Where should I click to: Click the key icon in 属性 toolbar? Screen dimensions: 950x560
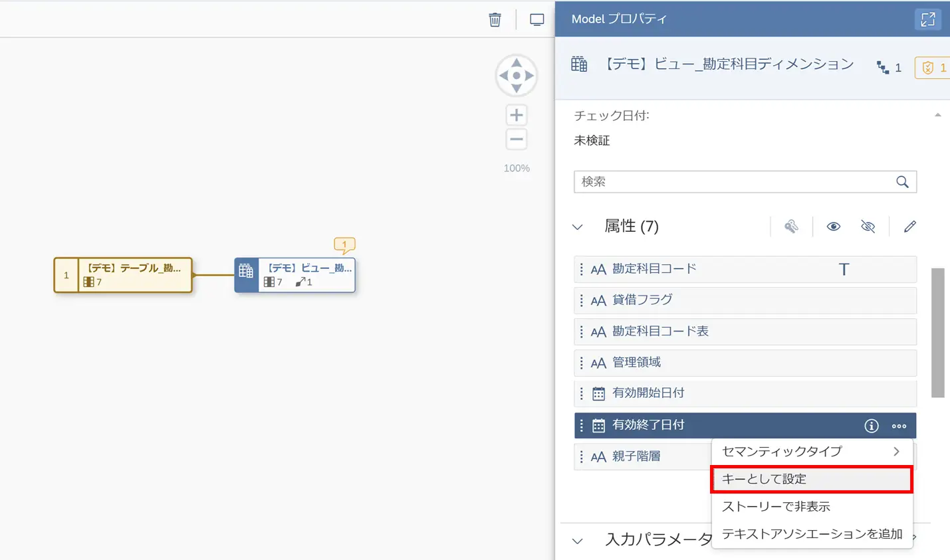(791, 227)
